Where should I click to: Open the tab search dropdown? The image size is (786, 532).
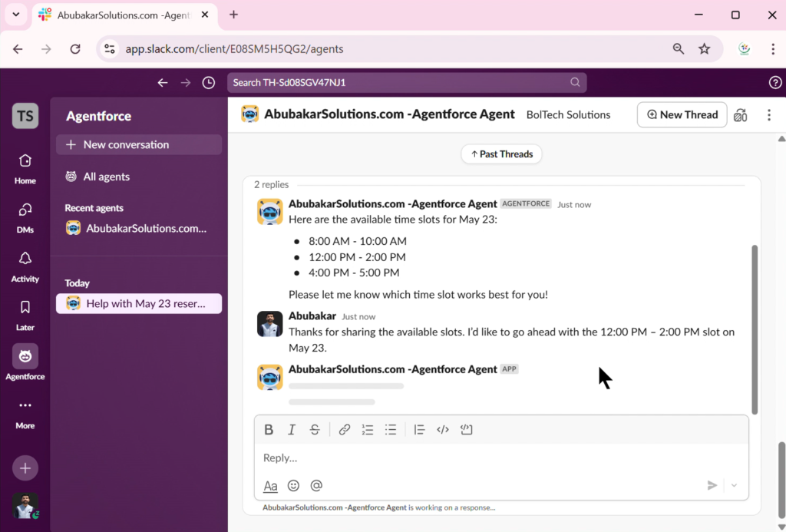pyautogui.click(x=16, y=15)
